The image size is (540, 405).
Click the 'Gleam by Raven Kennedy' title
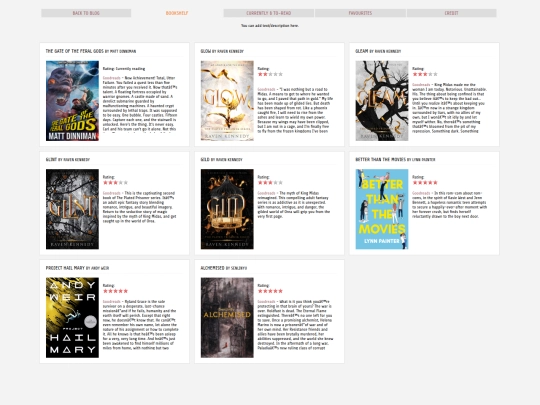point(378,51)
